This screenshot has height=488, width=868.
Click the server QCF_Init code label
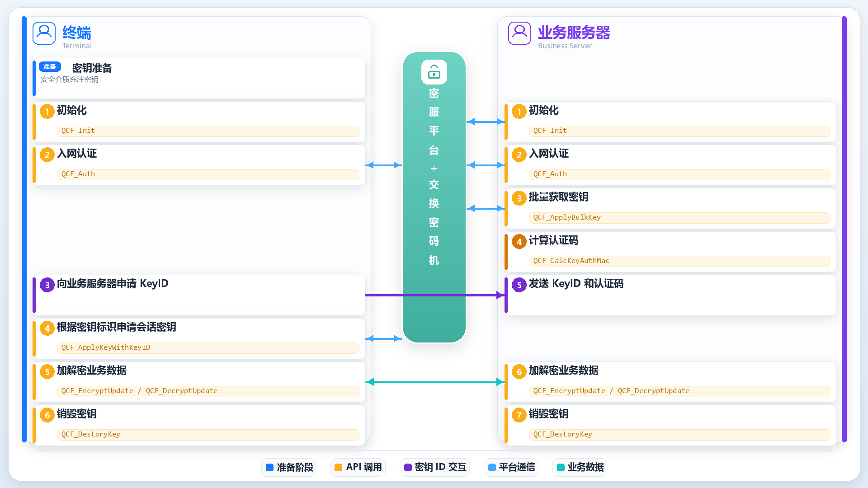(x=550, y=131)
